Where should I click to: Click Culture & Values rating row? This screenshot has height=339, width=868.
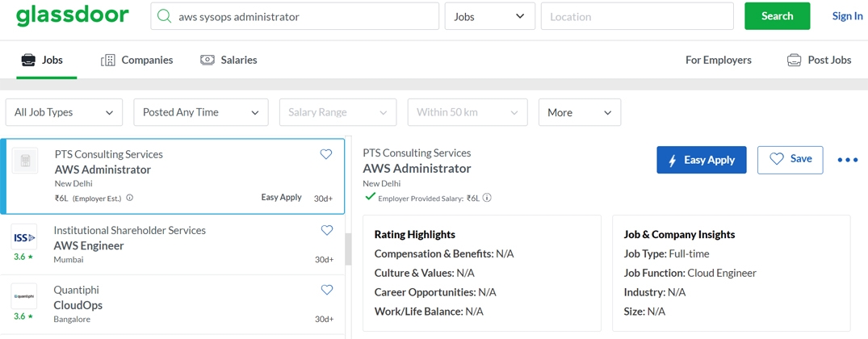pyautogui.click(x=424, y=273)
